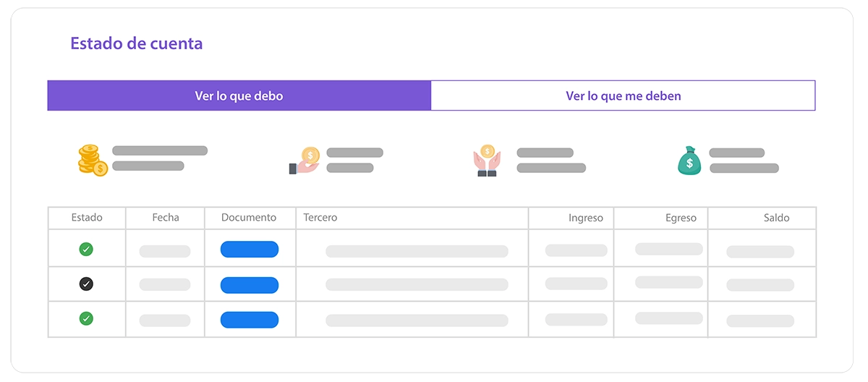
Task: Click the Saldo column header
Action: pos(777,218)
